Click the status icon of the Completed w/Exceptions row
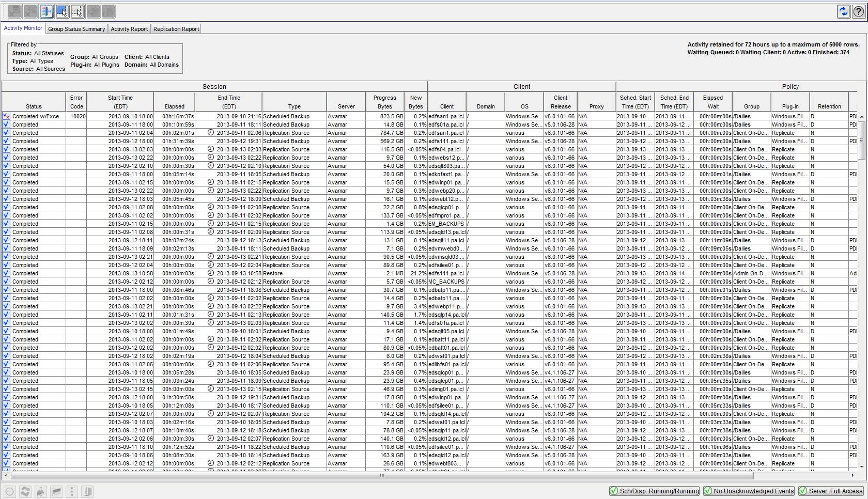 tap(6, 116)
